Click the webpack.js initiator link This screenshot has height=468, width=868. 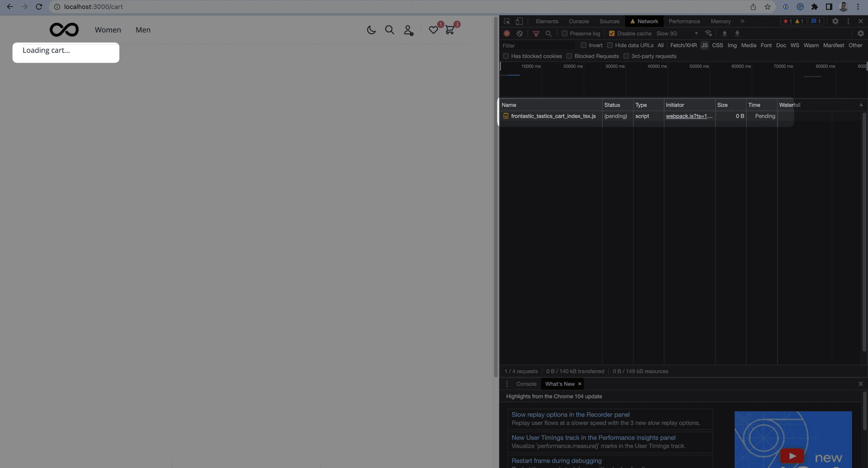(688, 116)
